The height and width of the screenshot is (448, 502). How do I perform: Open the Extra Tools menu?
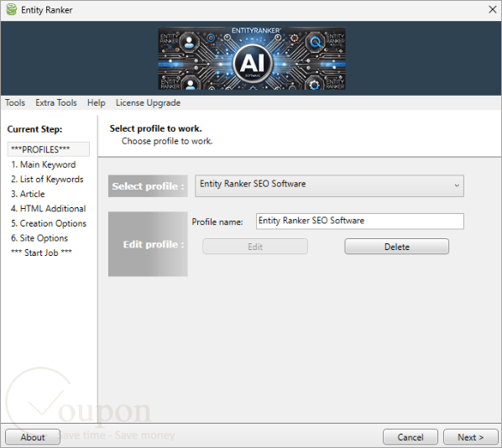pos(56,102)
